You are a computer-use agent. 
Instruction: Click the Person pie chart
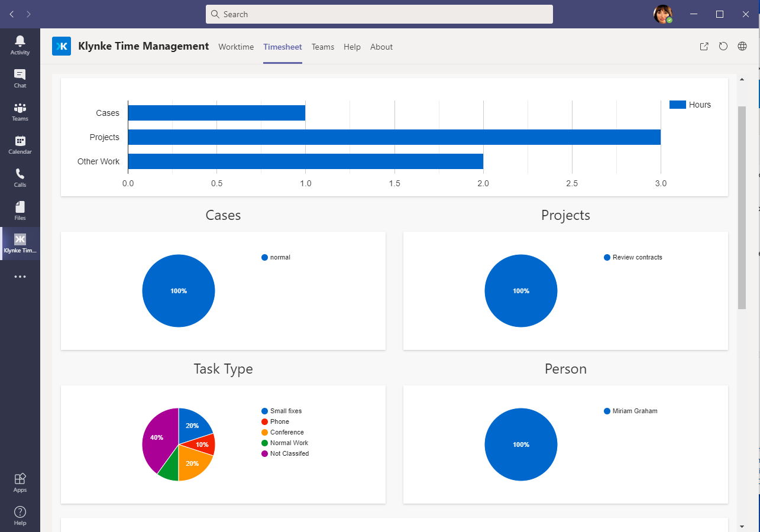pos(521,445)
